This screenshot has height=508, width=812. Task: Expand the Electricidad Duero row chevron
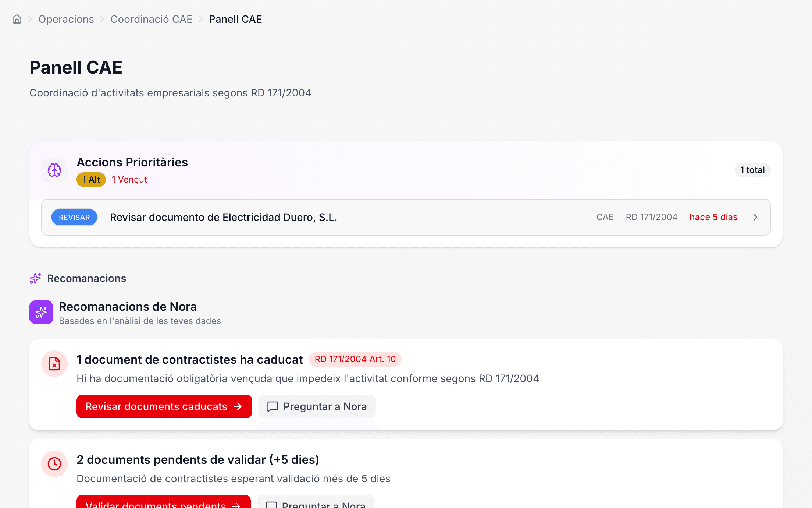click(x=755, y=217)
